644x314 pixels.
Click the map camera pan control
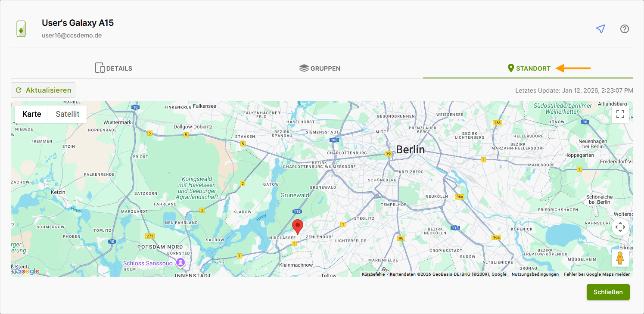(x=620, y=227)
